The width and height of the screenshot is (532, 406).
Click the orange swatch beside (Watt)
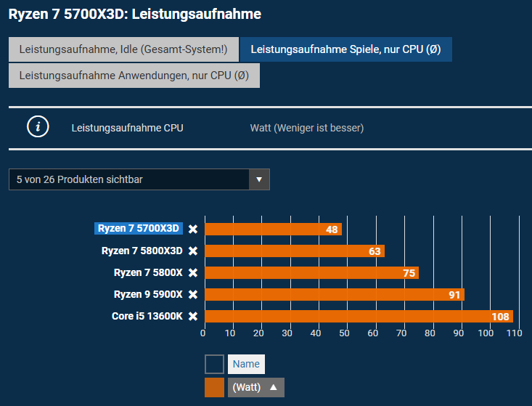pyautogui.click(x=214, y=387)
